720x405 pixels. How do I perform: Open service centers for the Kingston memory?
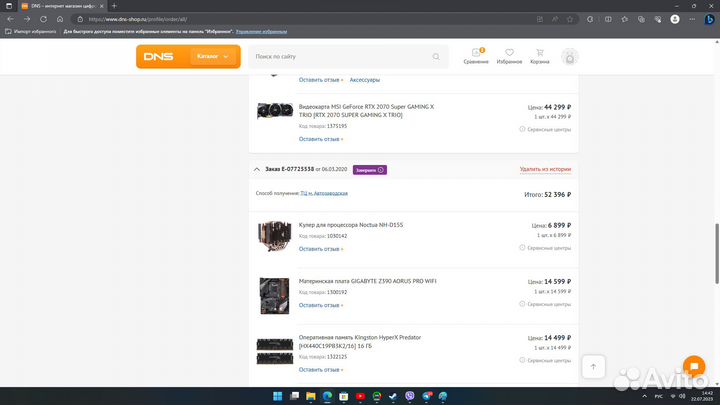(x=545, y=360)
